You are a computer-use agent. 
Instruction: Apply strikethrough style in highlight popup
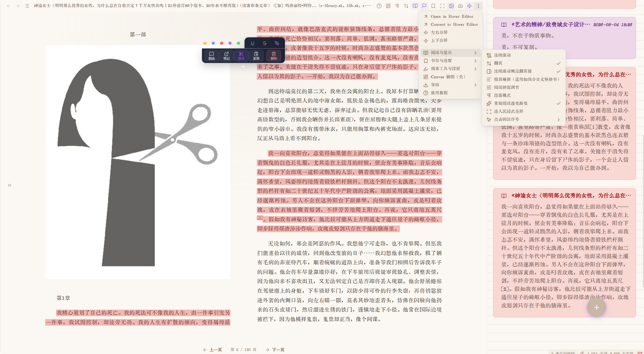(265, 43)
